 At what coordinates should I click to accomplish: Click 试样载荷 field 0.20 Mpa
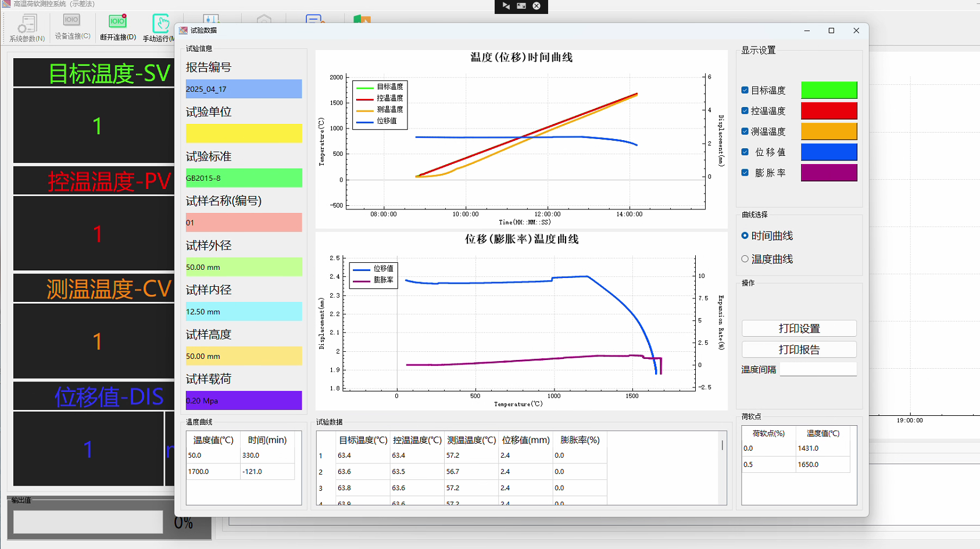pos(244,401)
